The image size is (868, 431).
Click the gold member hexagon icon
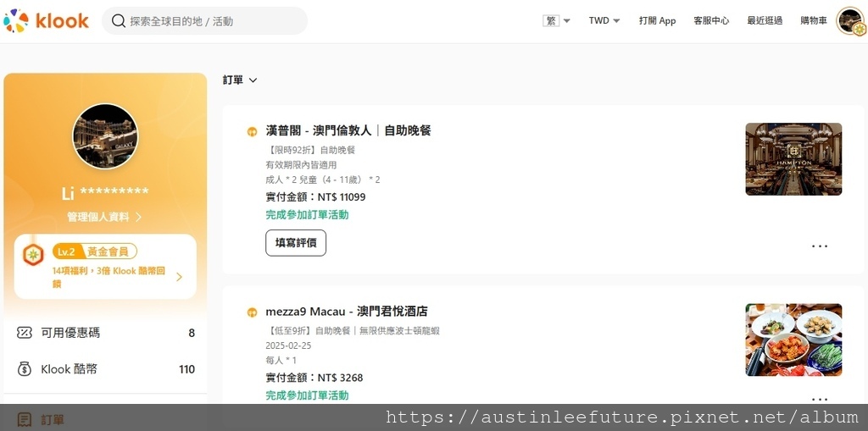point(33,255)
